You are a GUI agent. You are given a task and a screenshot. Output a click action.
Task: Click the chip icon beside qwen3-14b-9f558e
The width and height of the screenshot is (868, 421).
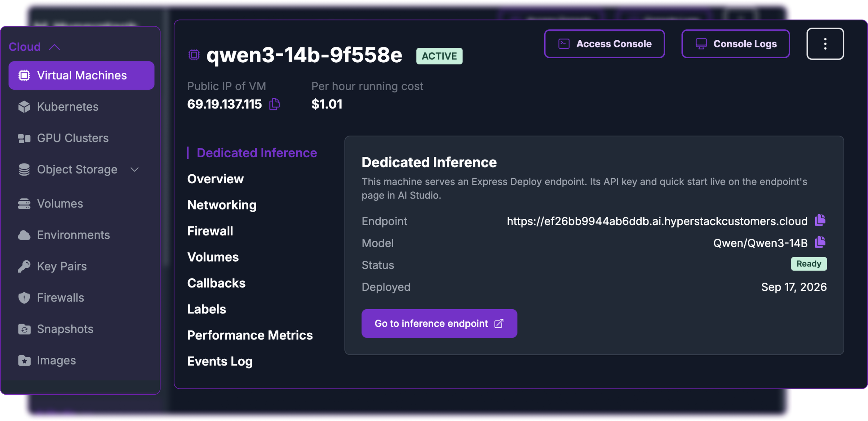tap(194, 55)
